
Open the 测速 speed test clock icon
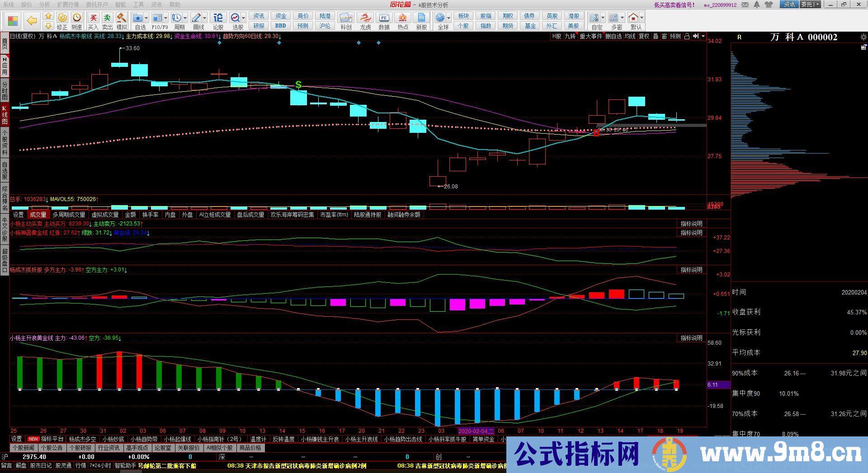[x=77, y=19]
